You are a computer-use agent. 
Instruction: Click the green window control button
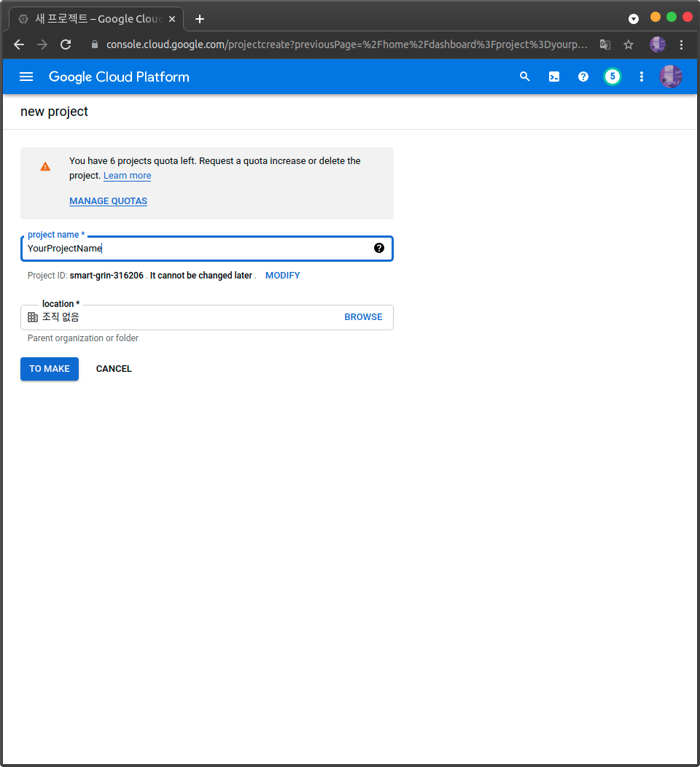(672, 17)
